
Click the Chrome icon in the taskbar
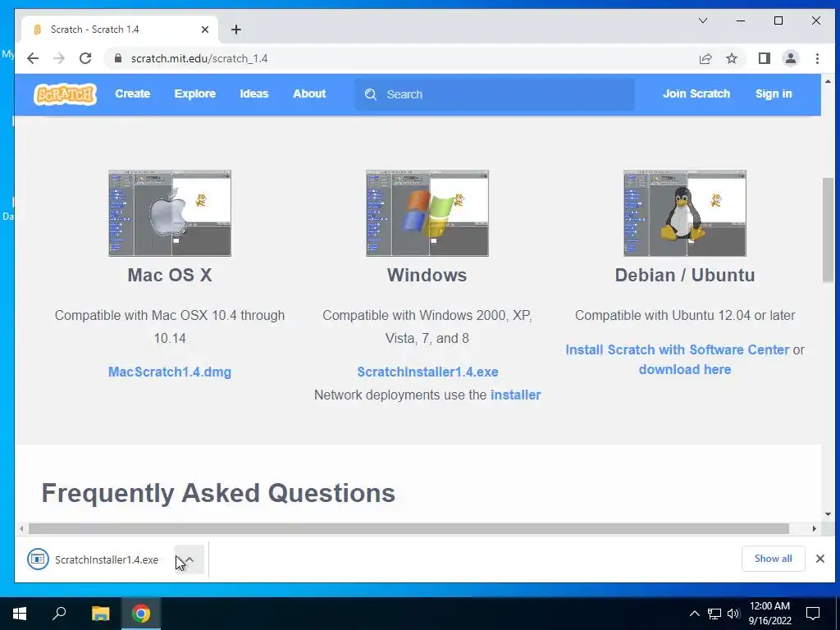(141, 614)
